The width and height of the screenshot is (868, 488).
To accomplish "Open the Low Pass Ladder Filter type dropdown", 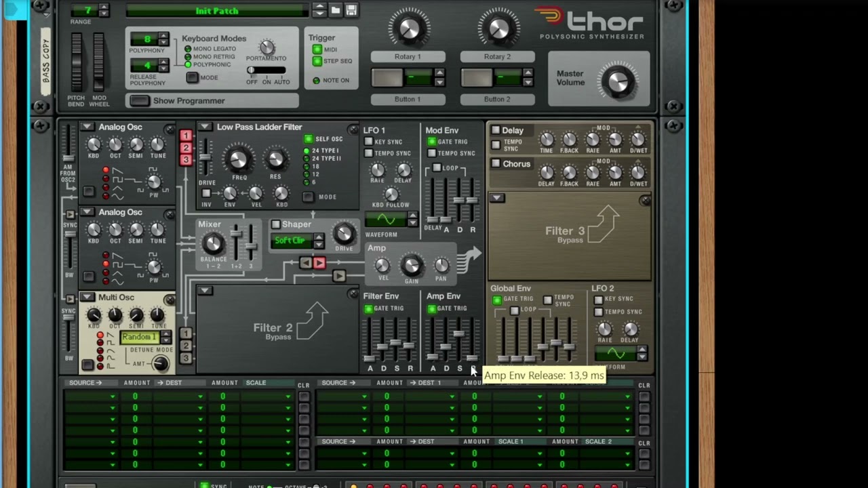I will 205,127.
